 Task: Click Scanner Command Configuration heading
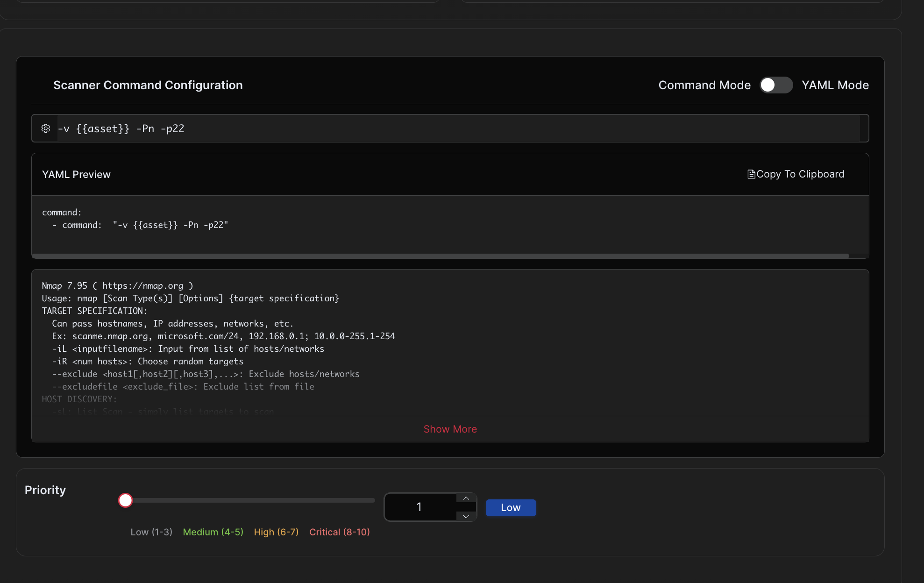coord(148,85)
